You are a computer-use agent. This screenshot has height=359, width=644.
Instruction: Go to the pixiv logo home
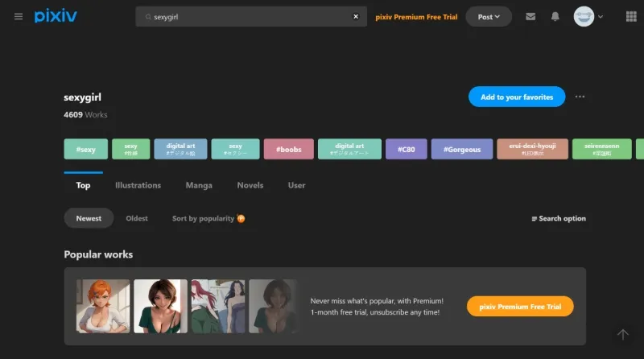tap(56, 16)
